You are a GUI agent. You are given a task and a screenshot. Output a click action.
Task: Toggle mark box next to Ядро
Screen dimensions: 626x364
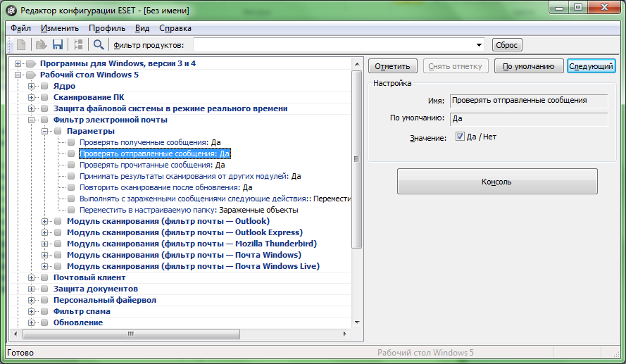pos(45,86)
